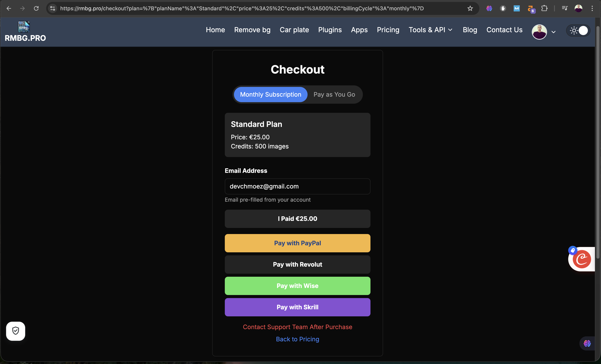Switch to Pay as You Go billing
This screenshot has width=601, height=364.
pos(334,94)
